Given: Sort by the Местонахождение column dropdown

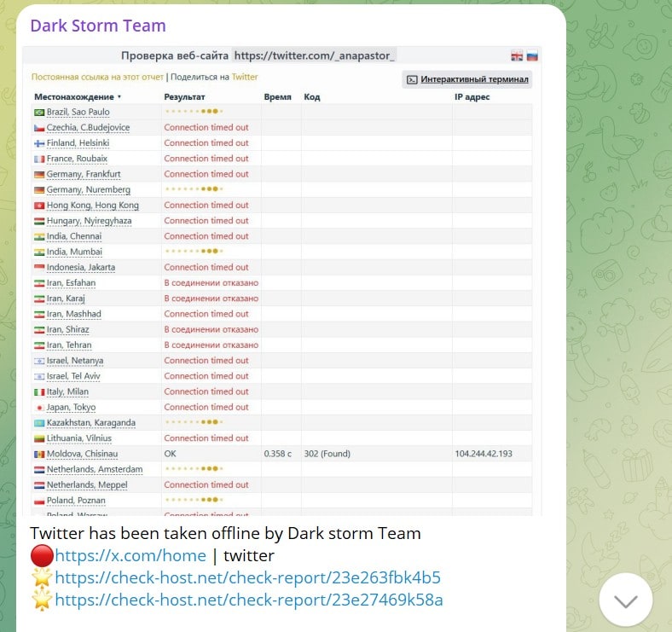Looking at the screenshot, I should pos(78,97).
